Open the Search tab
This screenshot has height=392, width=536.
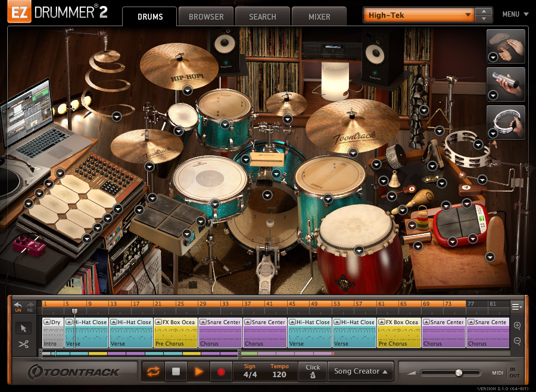(263, 17)
